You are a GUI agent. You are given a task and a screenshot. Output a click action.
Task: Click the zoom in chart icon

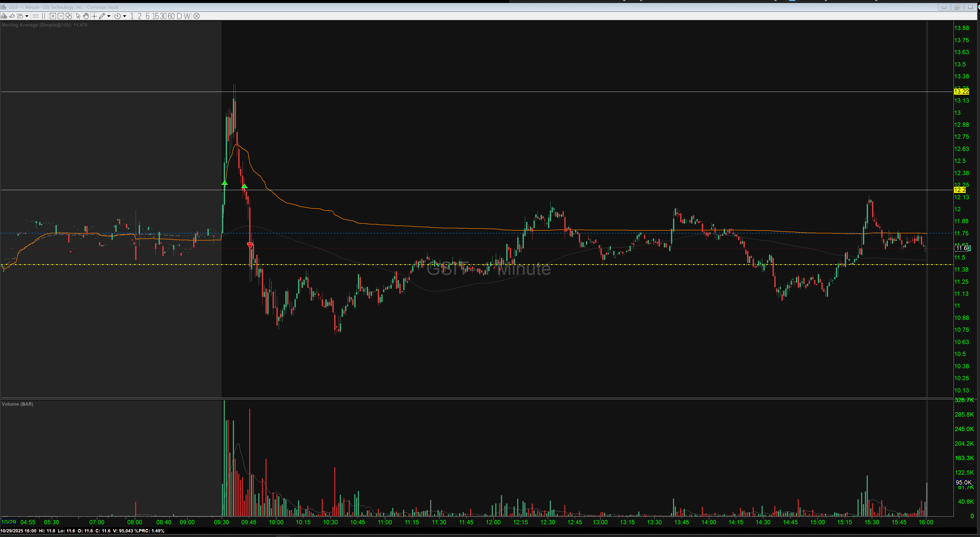[x=53, y=16]
